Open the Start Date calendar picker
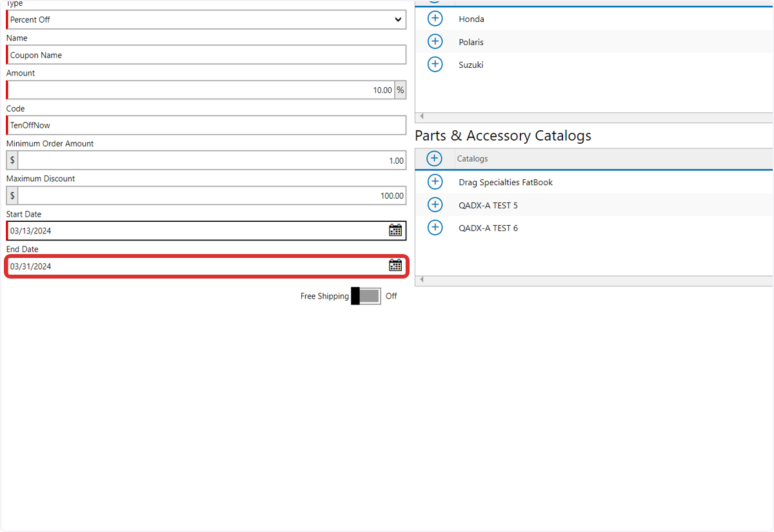The width and height of the screenshot is (774, 532). tap(395, 230)
